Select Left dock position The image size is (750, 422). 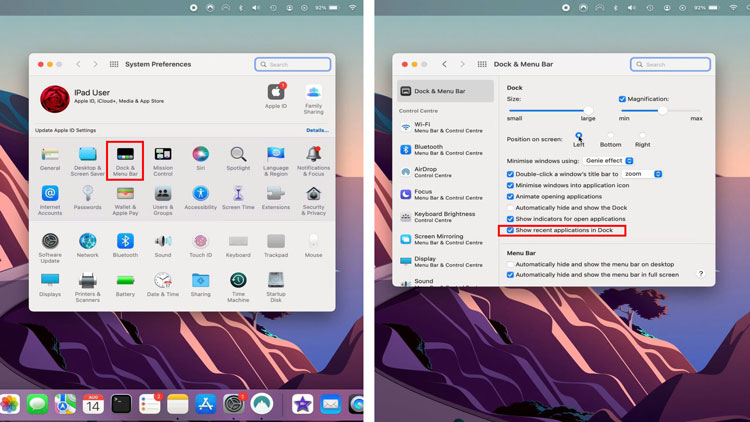[x=579, y=136]
